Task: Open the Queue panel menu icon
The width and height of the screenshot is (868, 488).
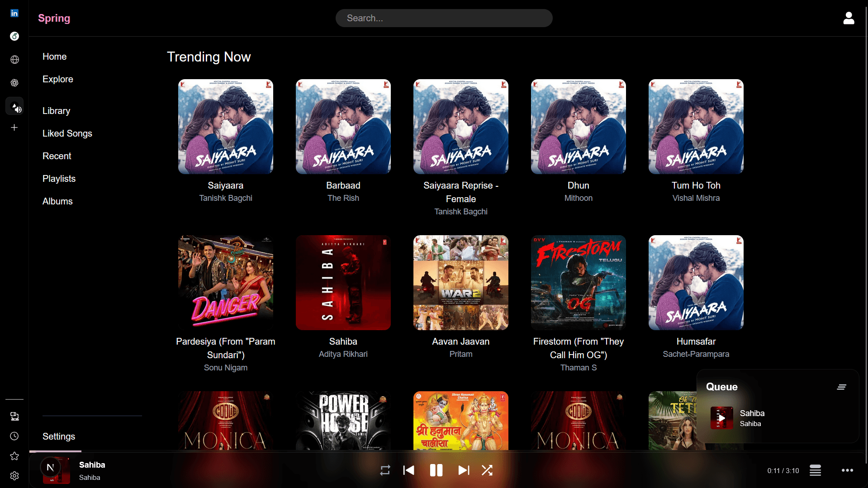Action: [x=841, y=387]
